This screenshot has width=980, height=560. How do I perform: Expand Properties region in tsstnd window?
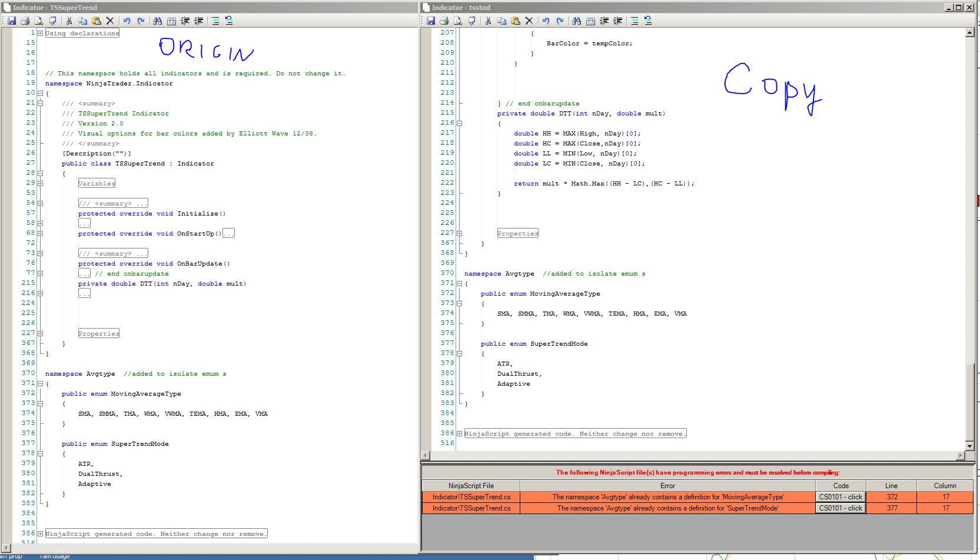coord(459,233)
